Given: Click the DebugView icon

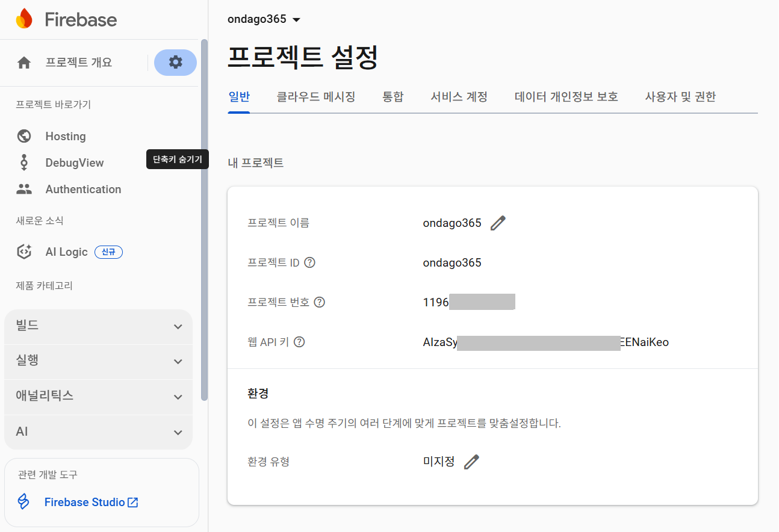Looking at the screenshot, I should 24,162.
